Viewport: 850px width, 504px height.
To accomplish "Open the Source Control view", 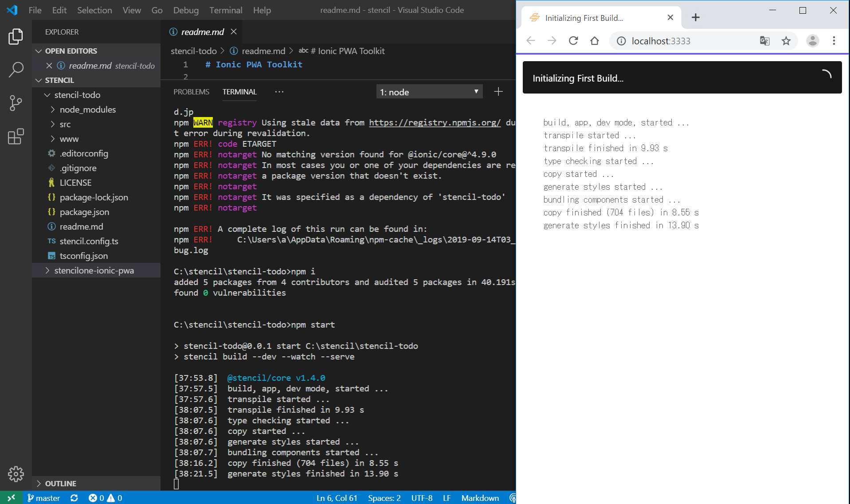I will pyautogui.click(x=16, y=103).
